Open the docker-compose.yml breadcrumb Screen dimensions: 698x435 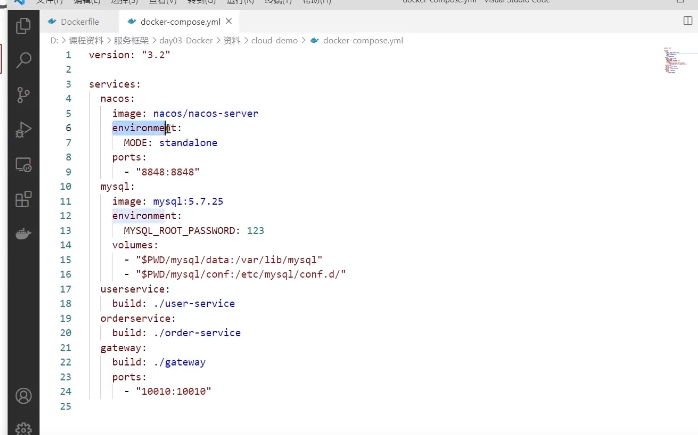tap(363, 41)
